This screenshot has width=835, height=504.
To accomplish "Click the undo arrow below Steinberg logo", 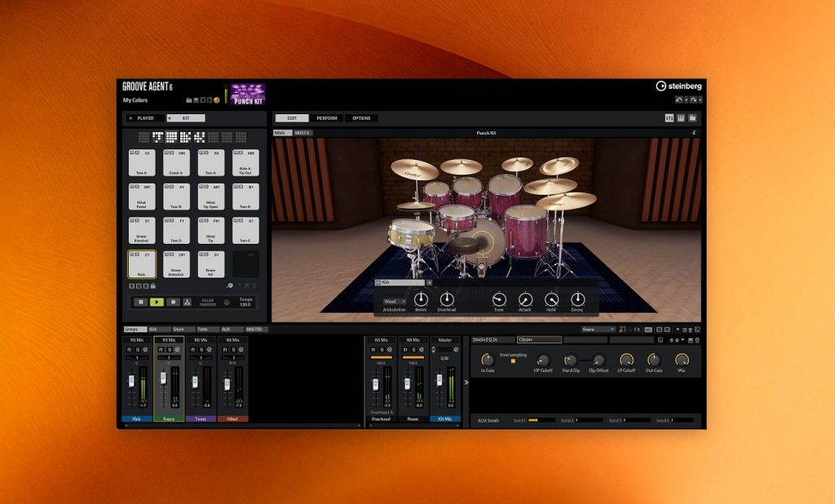I will [679, 99].
